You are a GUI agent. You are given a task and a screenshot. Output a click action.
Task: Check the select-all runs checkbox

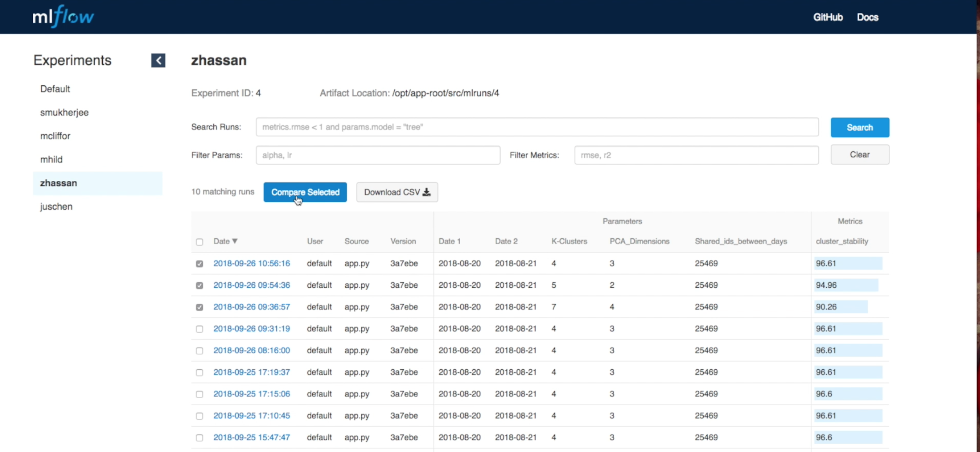pos(200,242)
